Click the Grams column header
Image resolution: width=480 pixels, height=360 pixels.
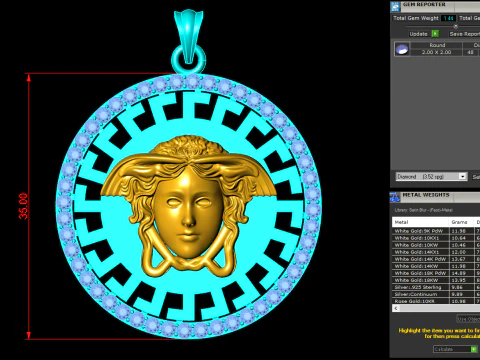[x=461, y=222]
